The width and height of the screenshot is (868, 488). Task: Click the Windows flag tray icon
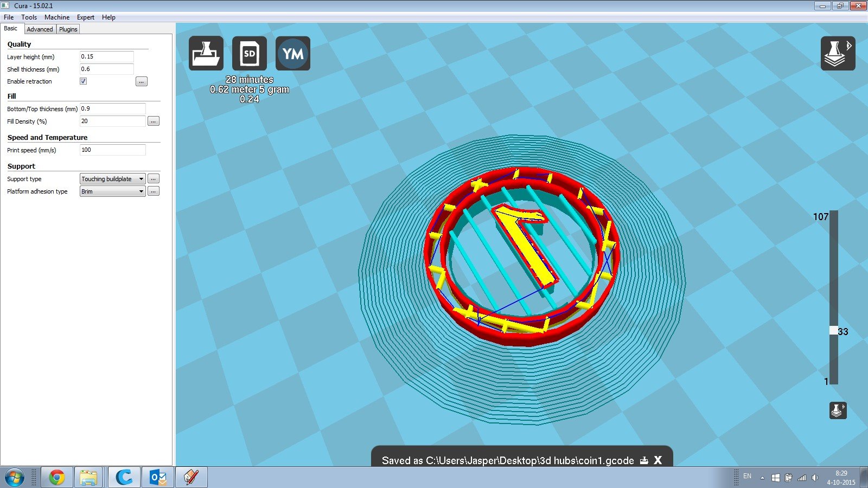tap(776, 478)
